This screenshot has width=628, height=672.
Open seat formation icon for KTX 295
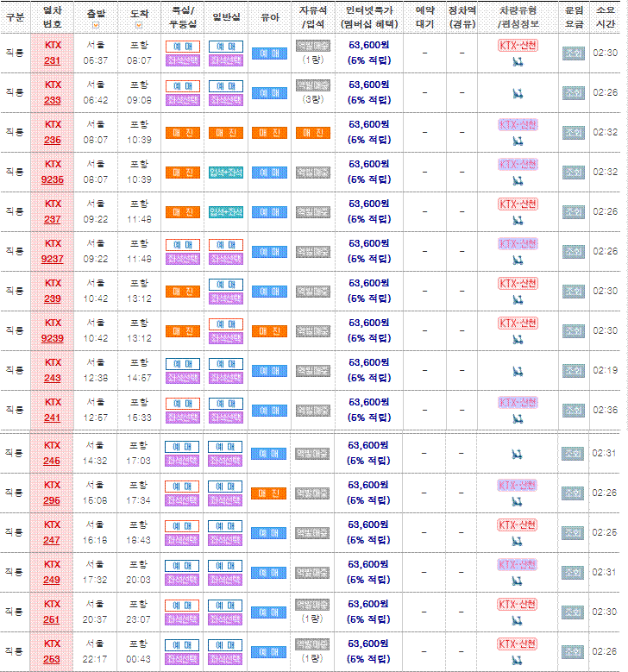coord(517,502)
